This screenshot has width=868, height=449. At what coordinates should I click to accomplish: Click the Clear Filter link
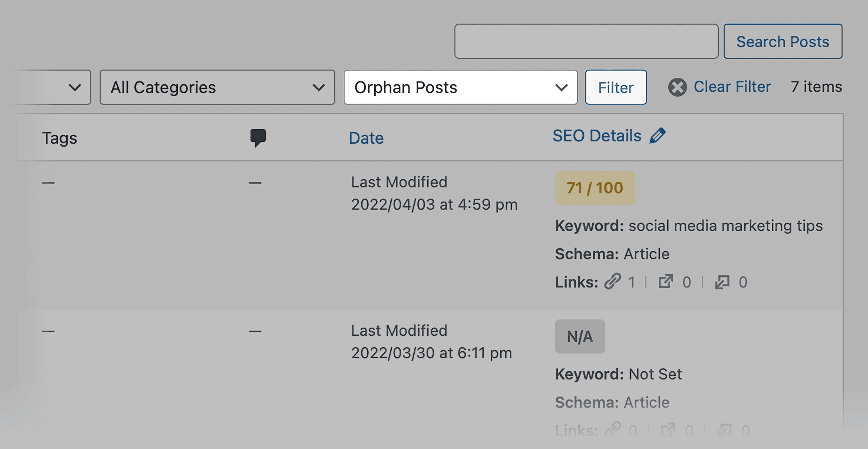(732, 87)
